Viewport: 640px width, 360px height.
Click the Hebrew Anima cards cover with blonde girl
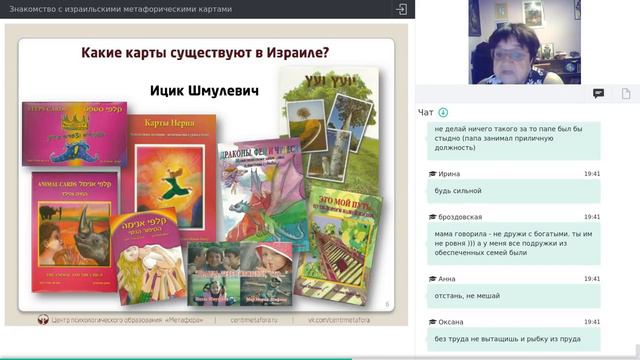148,257
